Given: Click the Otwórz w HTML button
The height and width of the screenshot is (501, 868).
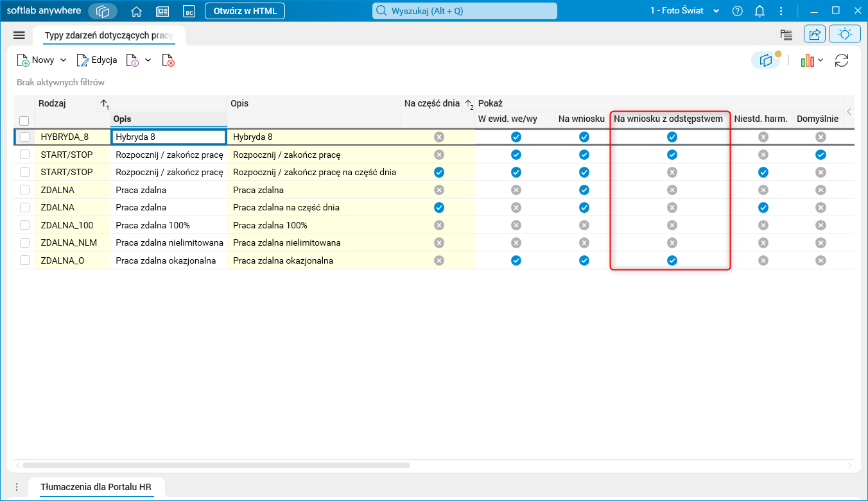Looking at the screenshot, I should point(245,11).
